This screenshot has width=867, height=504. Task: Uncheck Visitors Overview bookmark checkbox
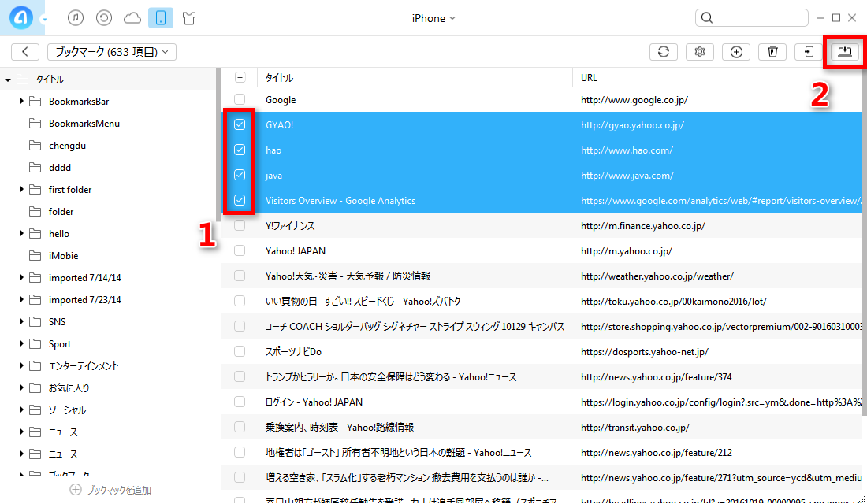pyautogui.click(x=240, y=200)
